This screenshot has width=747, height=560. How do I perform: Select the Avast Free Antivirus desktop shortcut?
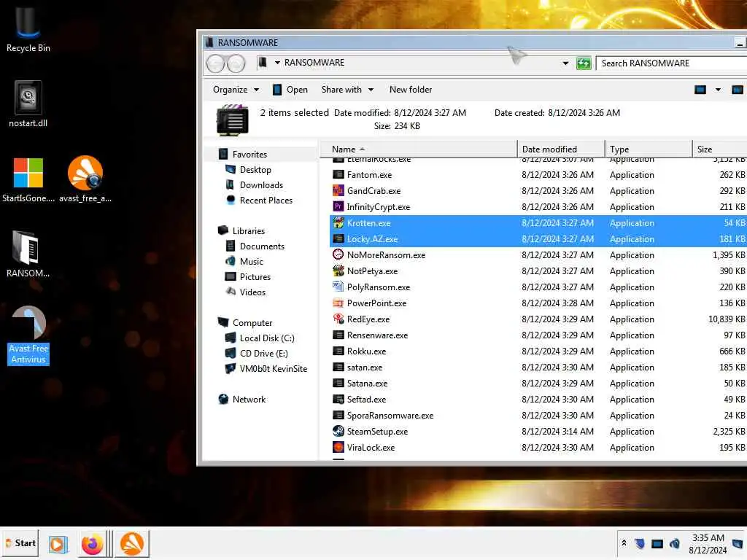pos(28,335)
